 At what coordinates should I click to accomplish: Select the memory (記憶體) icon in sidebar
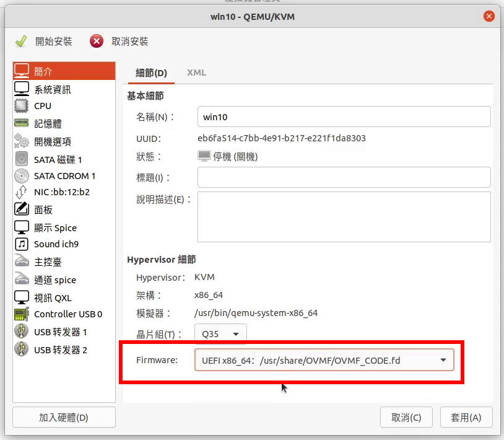[x=22, y=123]
